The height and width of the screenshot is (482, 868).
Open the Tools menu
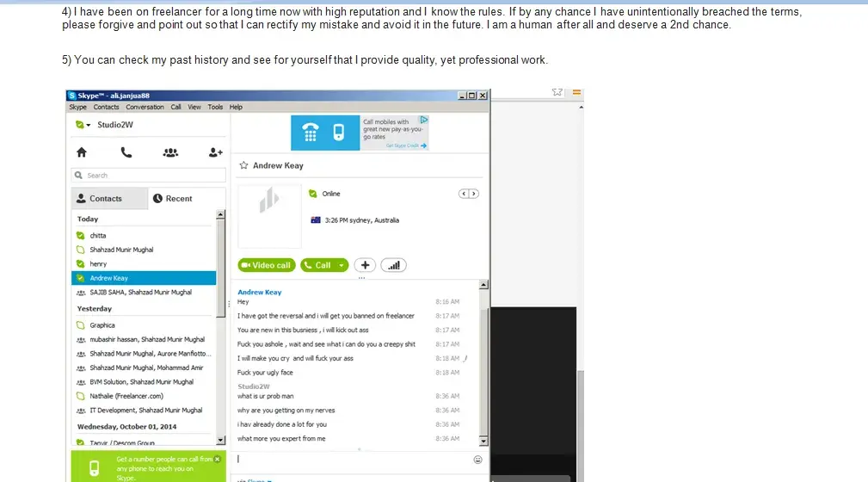[x=215, y=107]
